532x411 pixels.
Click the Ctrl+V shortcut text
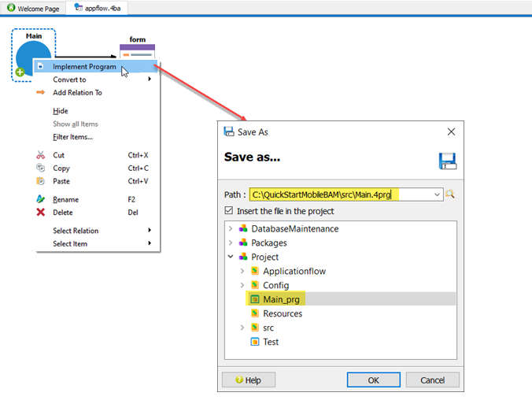(x=138, y=181)
